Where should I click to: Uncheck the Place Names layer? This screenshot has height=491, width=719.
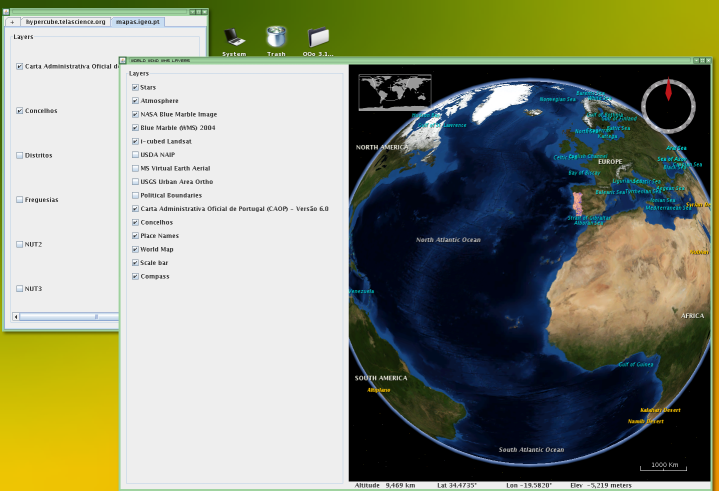135,236
